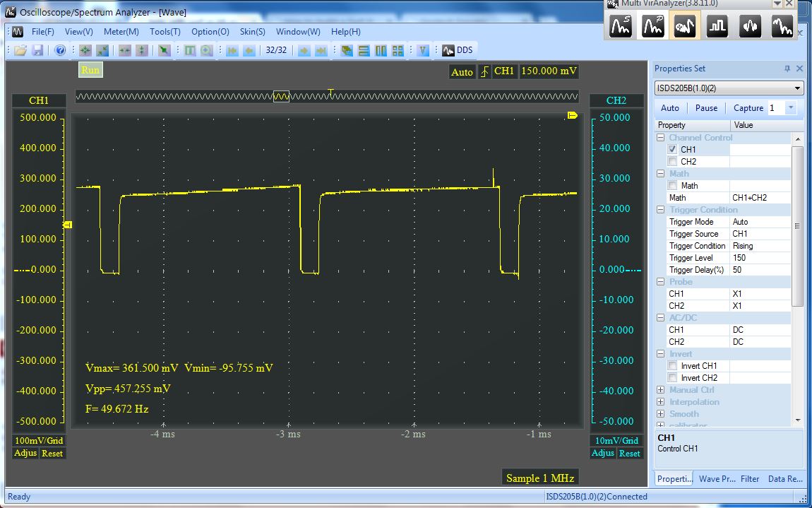Collapse the Trigger Condition section

coord(660,209)
